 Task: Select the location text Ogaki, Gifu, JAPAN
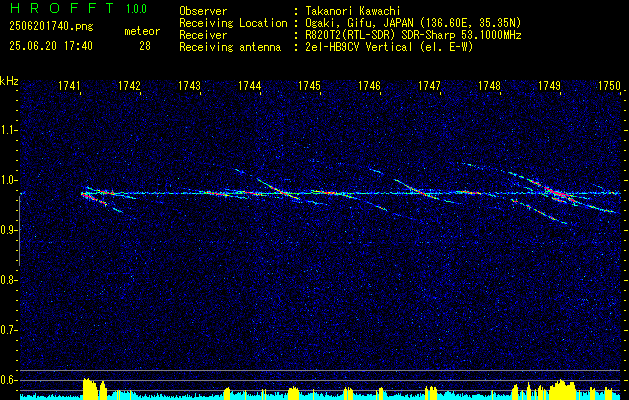coord(360,23)
